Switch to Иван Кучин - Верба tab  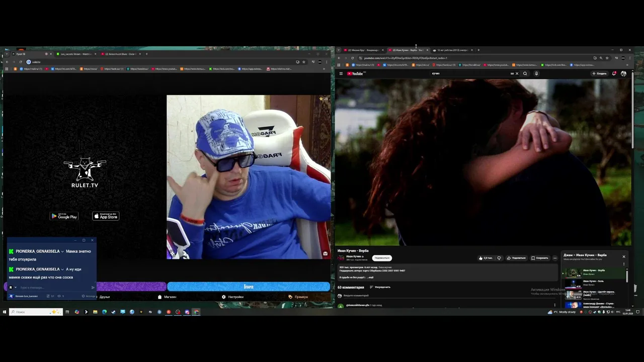click(x=408, y=50)
